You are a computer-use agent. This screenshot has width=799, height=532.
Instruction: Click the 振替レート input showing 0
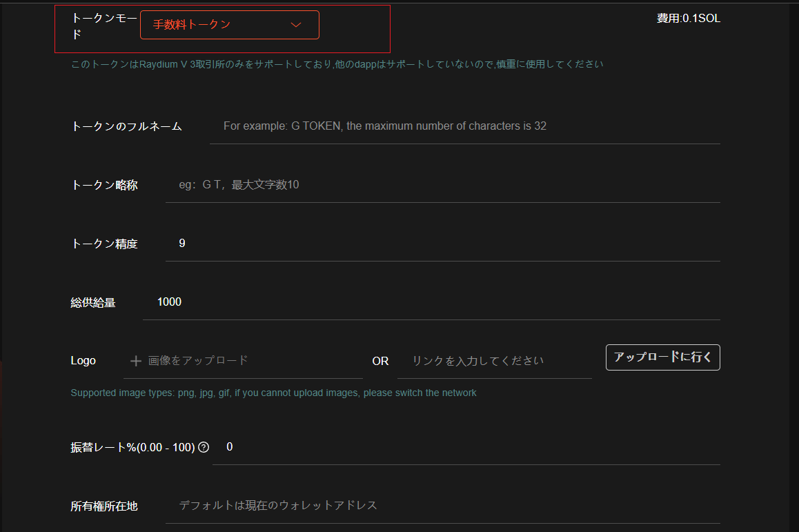pyautogui.click(x=466, y=447)
